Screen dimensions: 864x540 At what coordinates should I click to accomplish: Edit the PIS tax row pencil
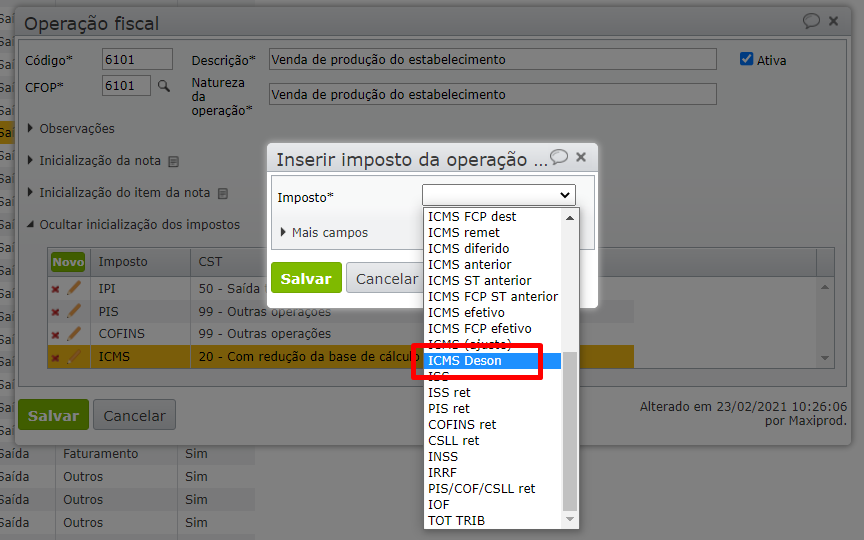(74, 311)
